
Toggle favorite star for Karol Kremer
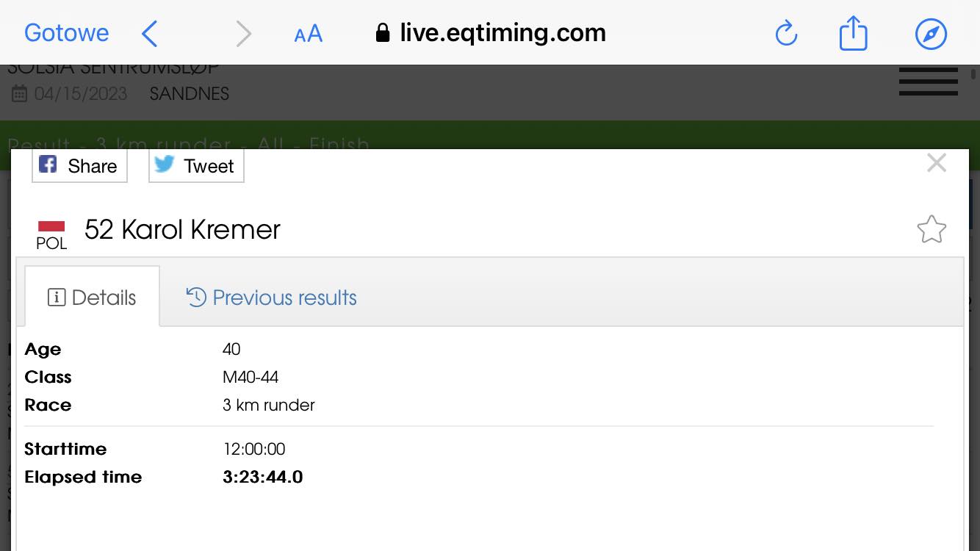(932, 229)
